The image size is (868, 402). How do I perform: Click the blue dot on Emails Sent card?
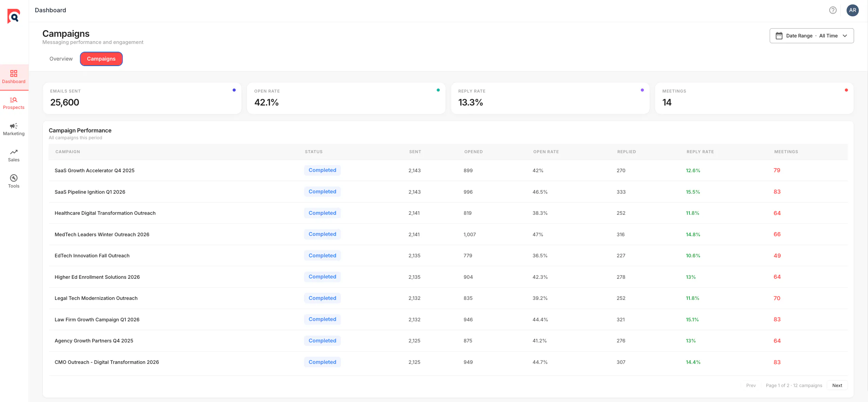(x=234, y=90)
